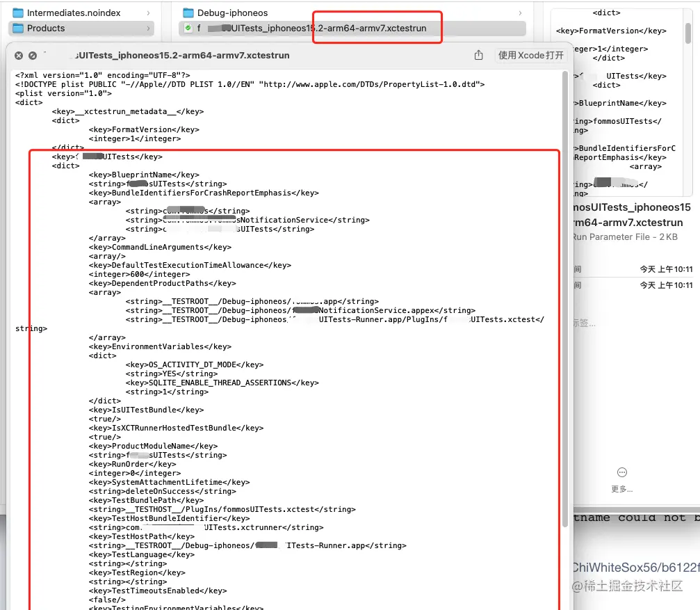Click first date row 今天 上午10:11

pyautogui.click(x=666, y=269)
